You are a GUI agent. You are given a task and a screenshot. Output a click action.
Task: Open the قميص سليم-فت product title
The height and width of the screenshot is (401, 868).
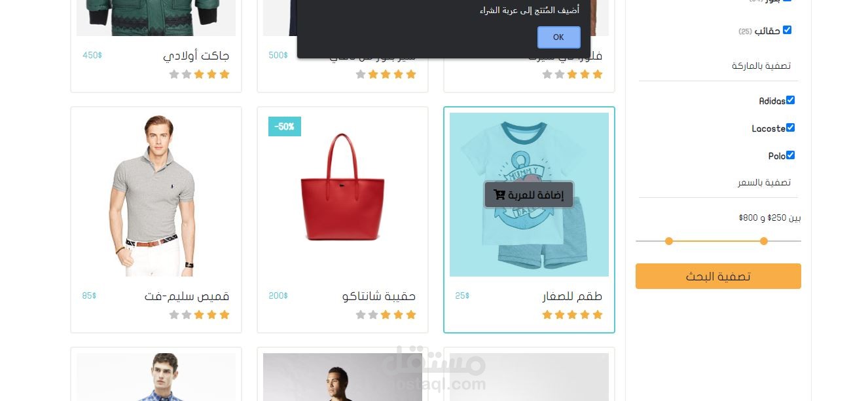[187, 296]
